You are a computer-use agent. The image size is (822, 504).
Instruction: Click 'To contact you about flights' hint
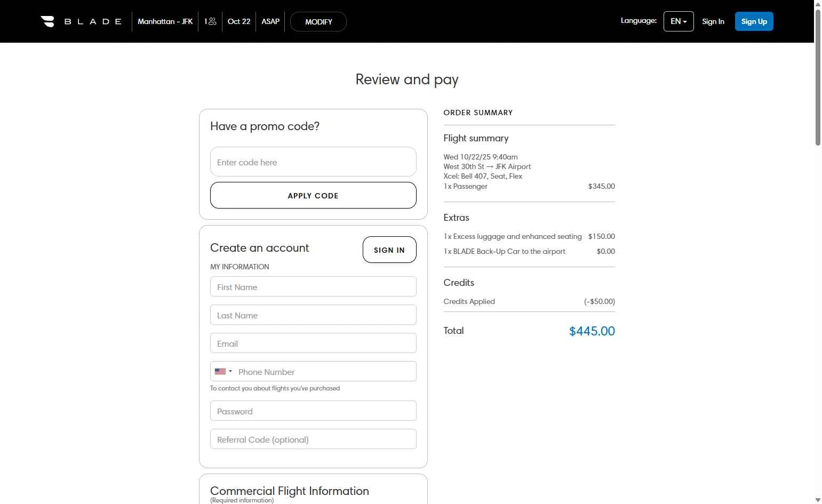tap(275, 388)
